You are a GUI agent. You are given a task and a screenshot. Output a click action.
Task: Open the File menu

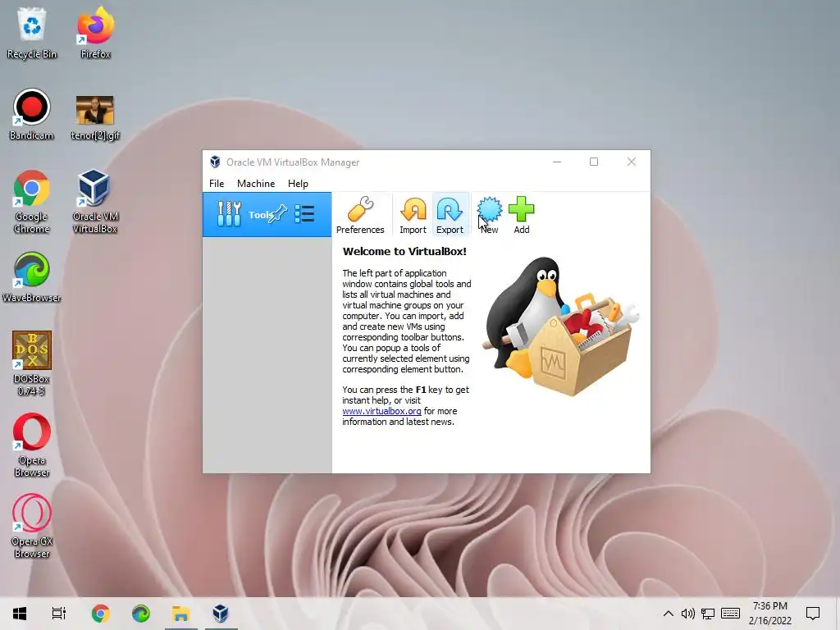(x=217, y=183)
